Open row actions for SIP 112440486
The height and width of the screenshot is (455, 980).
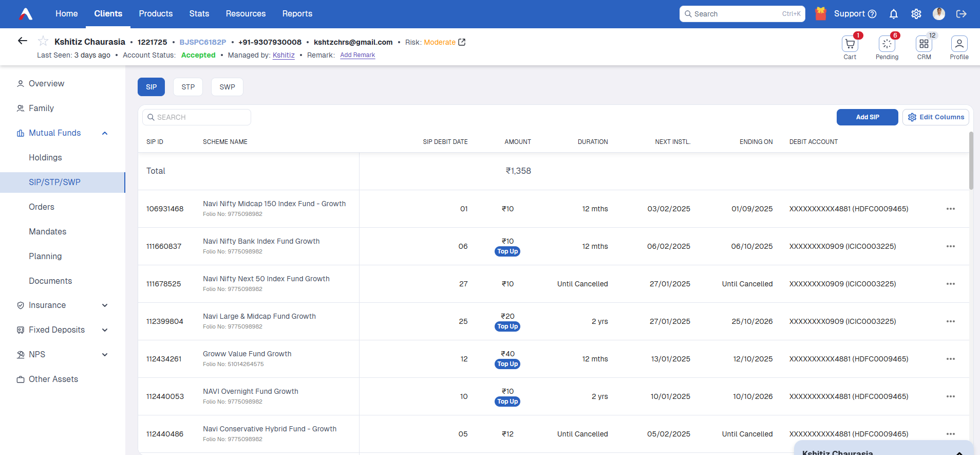(x=951, y=434)
